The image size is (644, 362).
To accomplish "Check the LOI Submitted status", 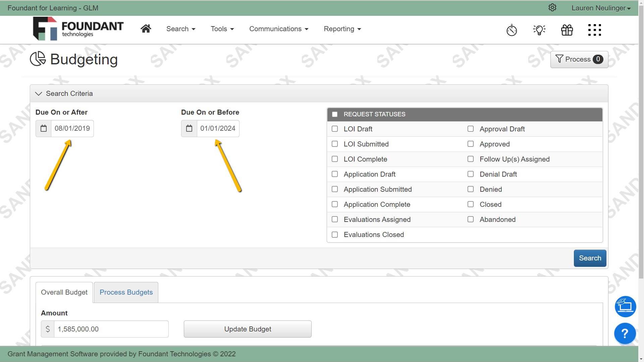I will pos(335,144).
